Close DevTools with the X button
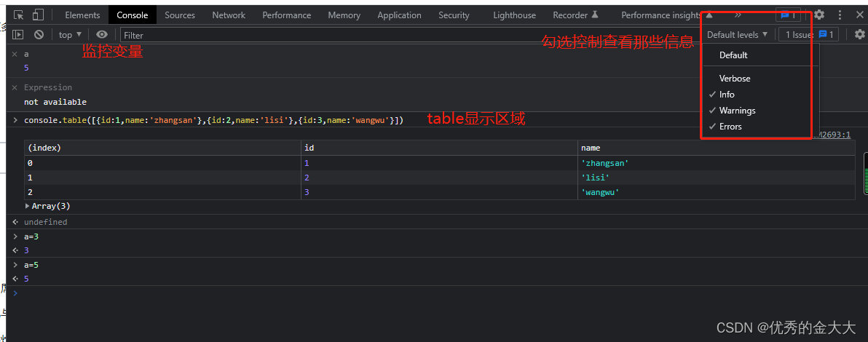868x342 pixels. coord(859,15)
